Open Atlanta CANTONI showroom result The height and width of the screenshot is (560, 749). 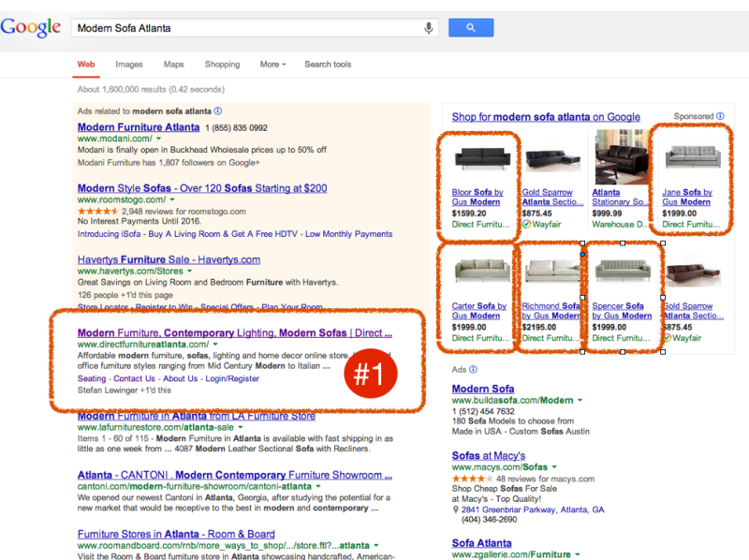(235, 475)
